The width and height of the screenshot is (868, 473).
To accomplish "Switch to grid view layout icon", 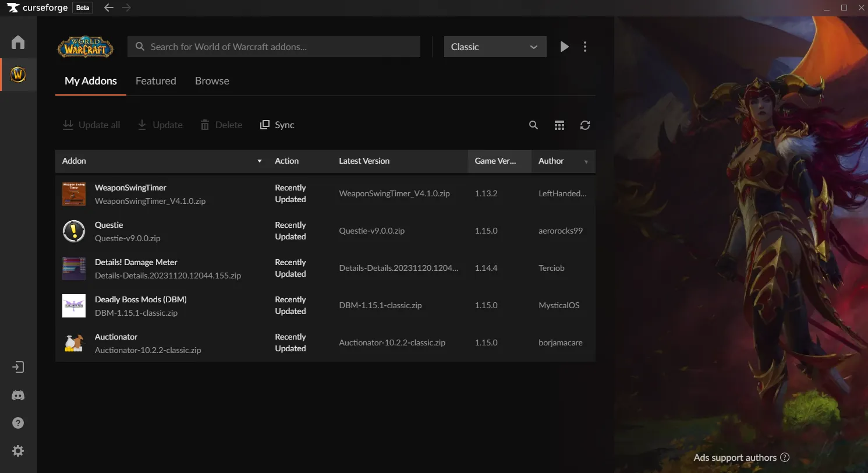I will [x=559, y=125].
